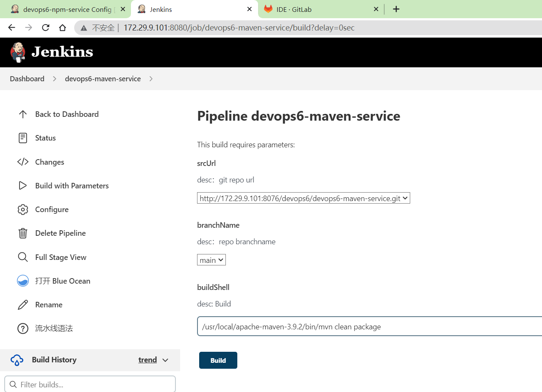Select Rename in the sidebar
The image size is (542, 392).
click(49, 305)
